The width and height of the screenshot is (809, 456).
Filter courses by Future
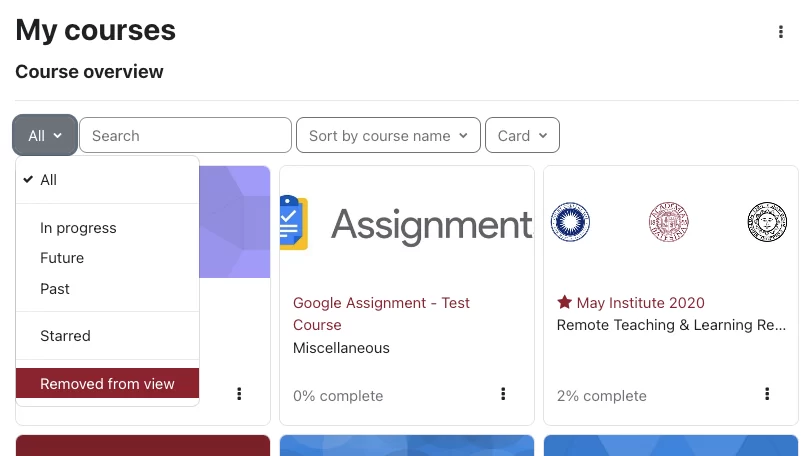62,258
